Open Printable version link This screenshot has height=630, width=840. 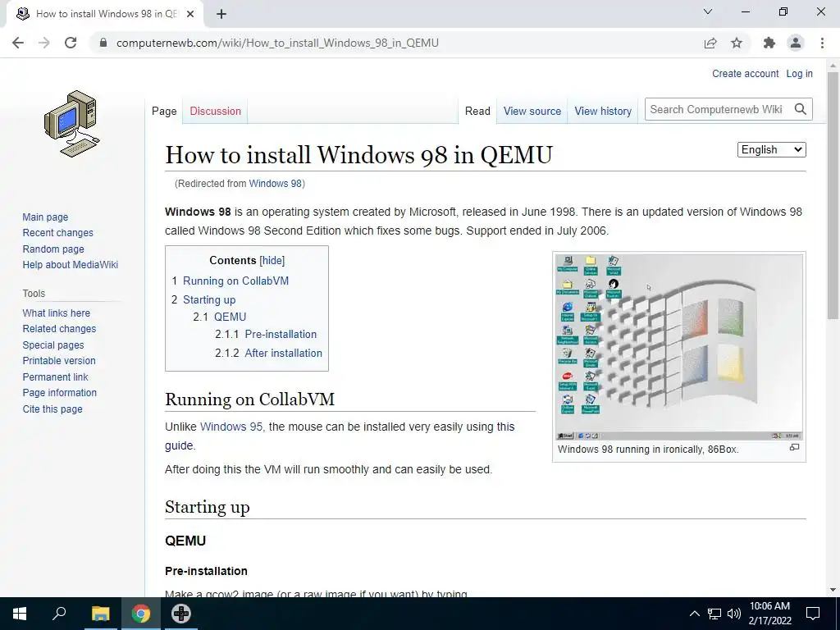pos(59,361)
